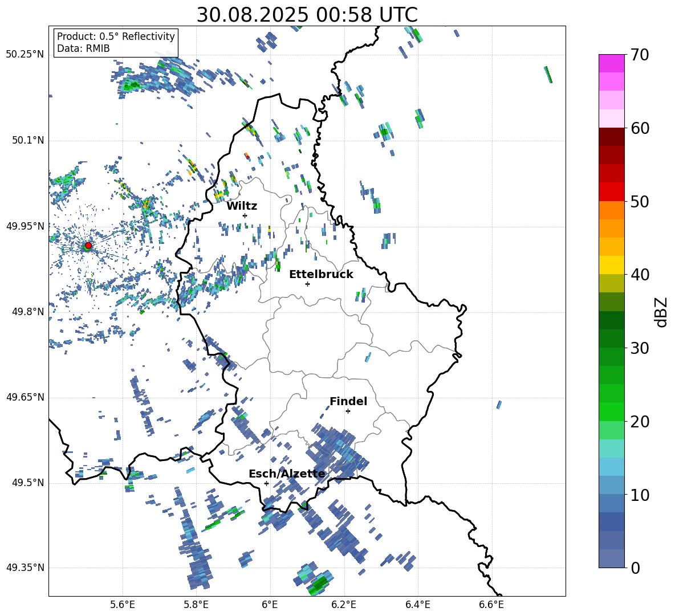
Task: Pick the bright red colorbar segment above 50
Action: pos(611,192)
